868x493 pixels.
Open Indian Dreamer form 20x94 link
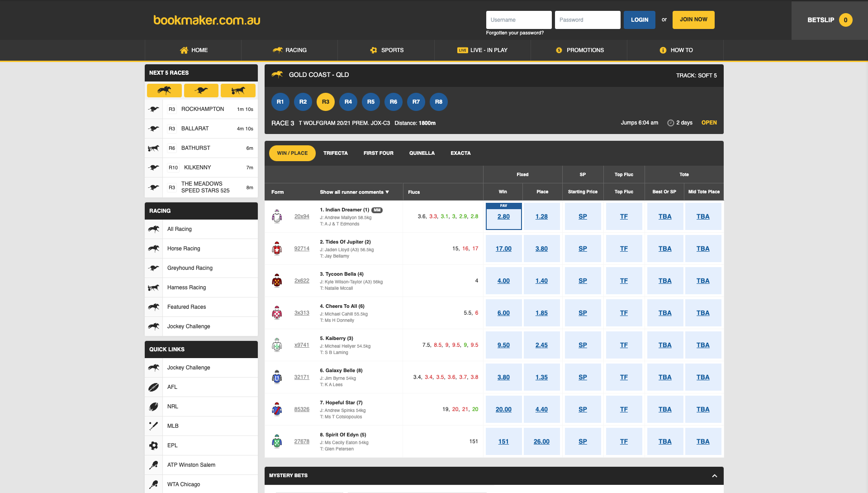(302, 216)
